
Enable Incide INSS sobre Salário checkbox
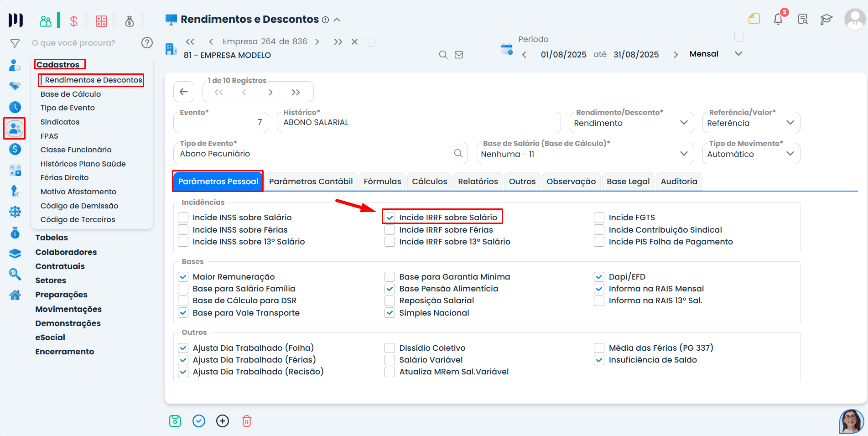(x=183, y=218)
